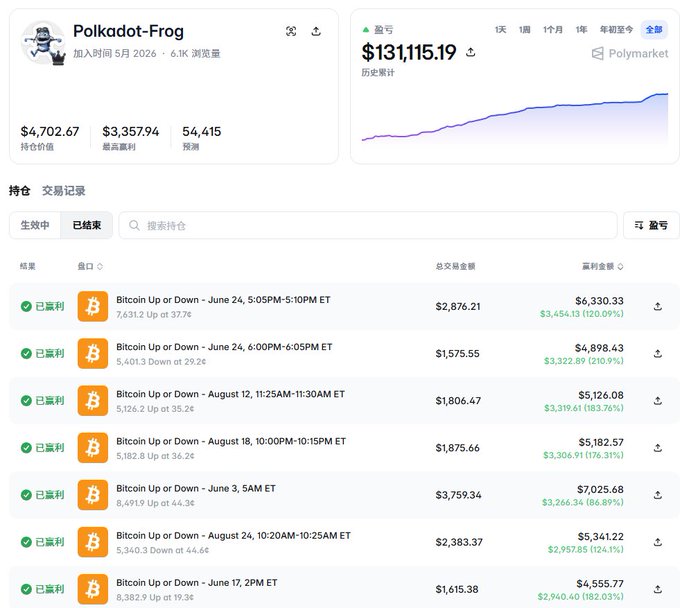Click the 5,401.3 Down at 29.2¢ detail

pos(161,362)
